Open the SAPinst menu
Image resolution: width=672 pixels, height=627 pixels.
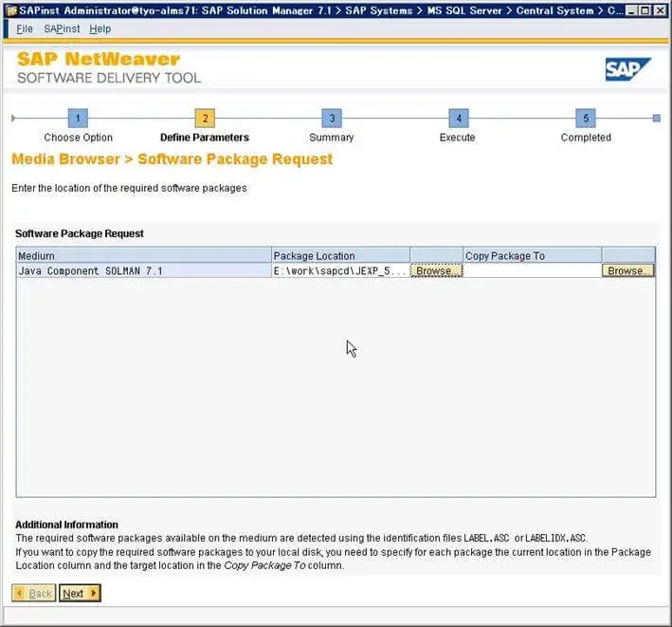[x=62, y=28]
